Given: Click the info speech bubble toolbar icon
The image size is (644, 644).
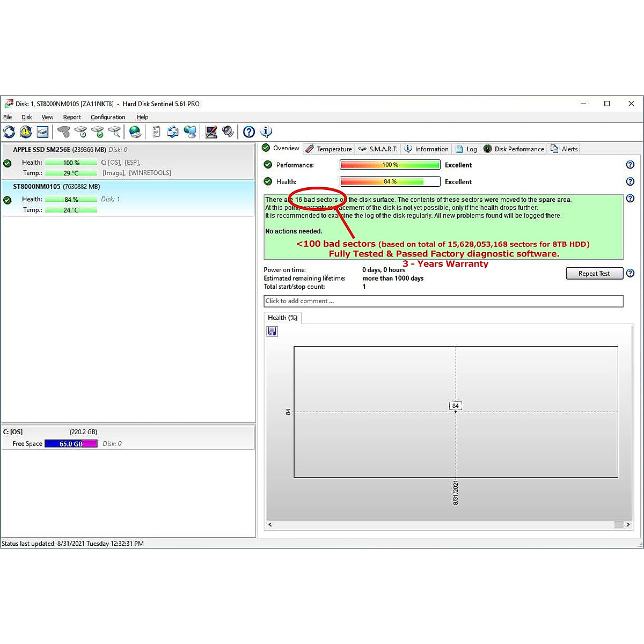Looking at the screenshot, I should (266, 131).
